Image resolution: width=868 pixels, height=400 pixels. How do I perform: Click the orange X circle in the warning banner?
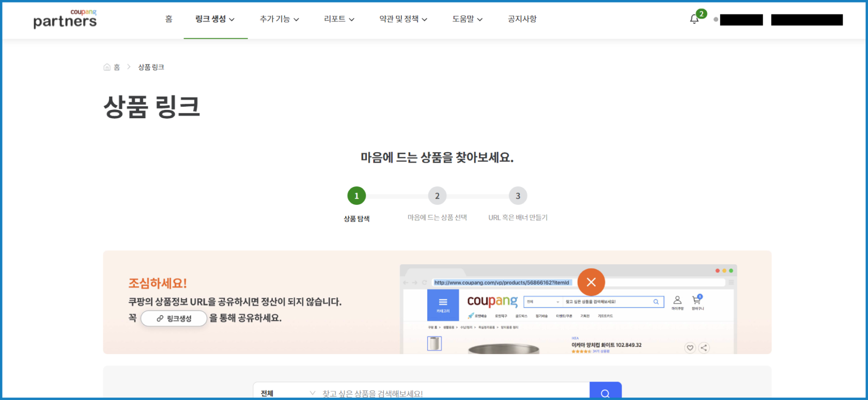591,282
